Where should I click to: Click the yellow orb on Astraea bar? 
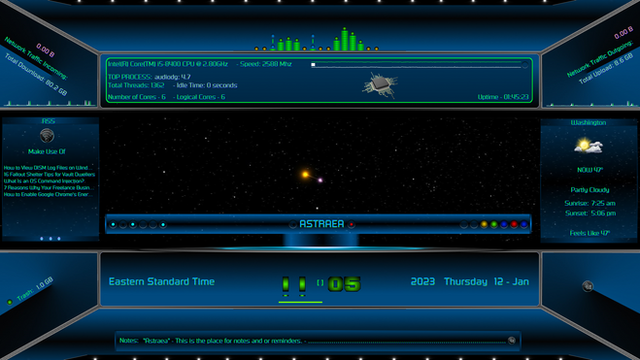[x=484, y=224]
